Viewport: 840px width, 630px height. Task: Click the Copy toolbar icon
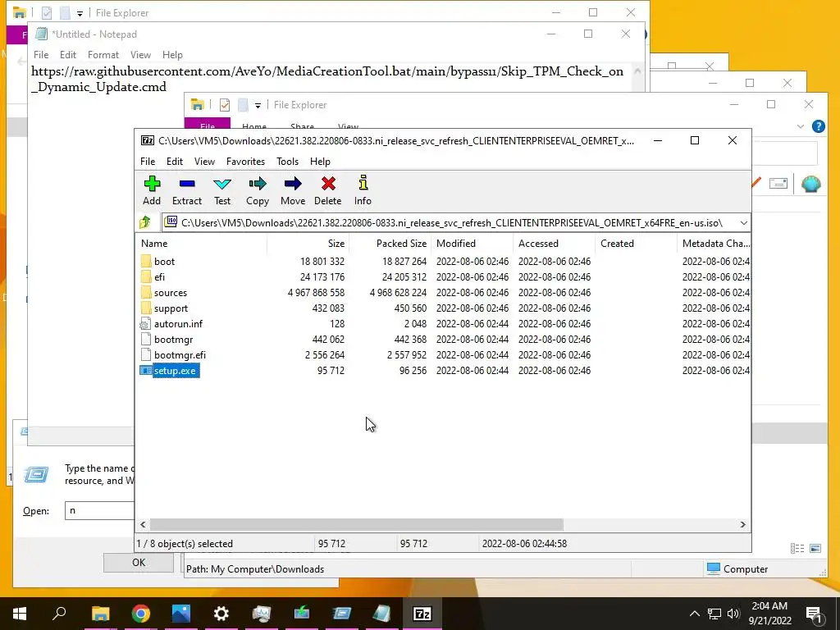[x=257, y=190]
